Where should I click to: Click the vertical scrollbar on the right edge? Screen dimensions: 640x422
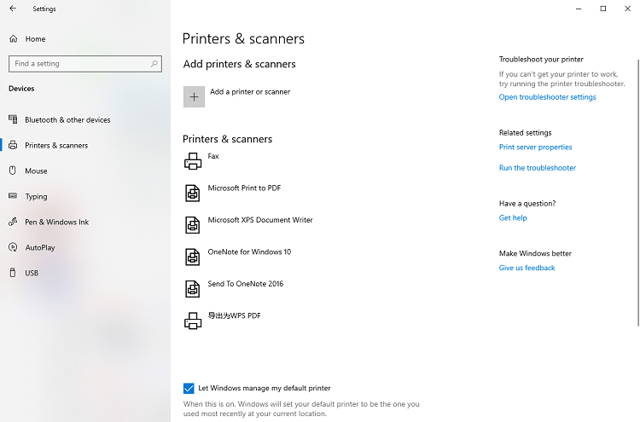(638, 193)
